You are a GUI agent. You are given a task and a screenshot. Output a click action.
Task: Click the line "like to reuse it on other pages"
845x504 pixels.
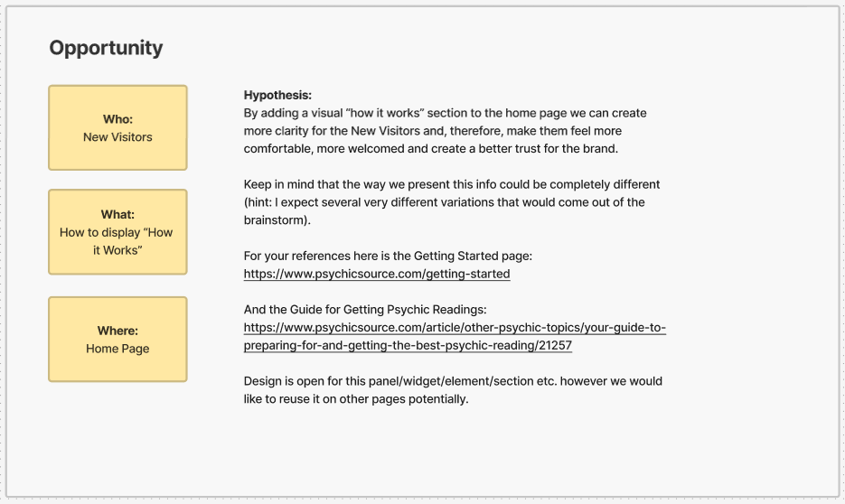click(356, 398)
